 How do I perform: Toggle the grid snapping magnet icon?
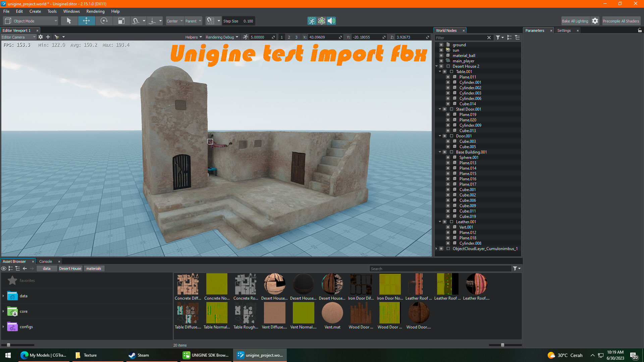tap(211, 21)
